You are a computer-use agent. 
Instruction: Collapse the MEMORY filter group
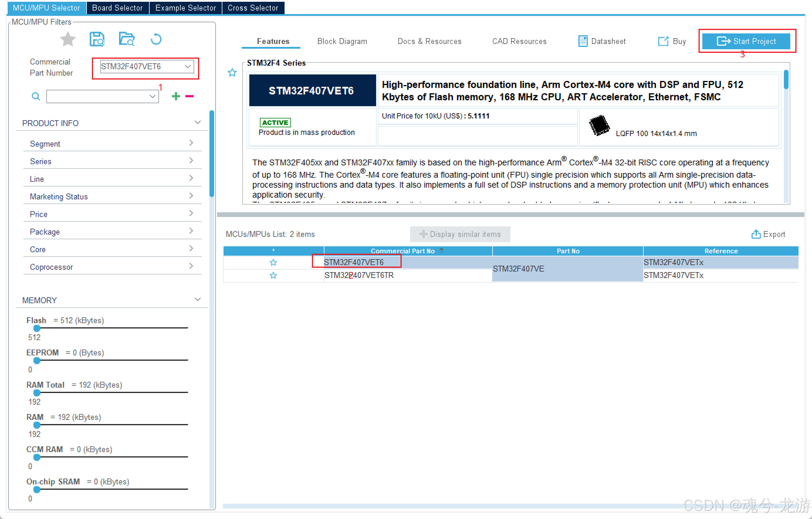pyautogui.click(x=198, y=300)
